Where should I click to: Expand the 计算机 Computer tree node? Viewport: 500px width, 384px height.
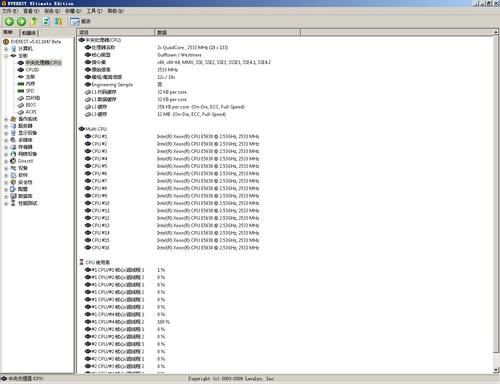pyautogui.click(x=6, y=49)
